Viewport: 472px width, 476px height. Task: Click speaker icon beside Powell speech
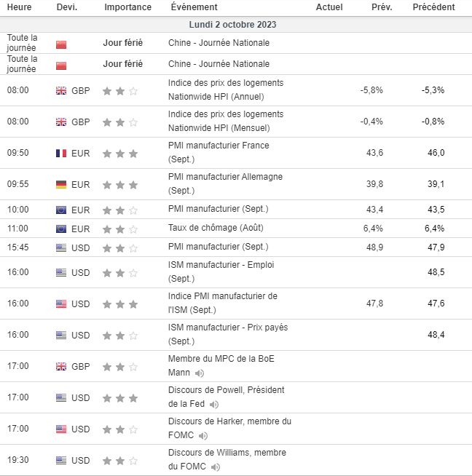tap(214, 404)
